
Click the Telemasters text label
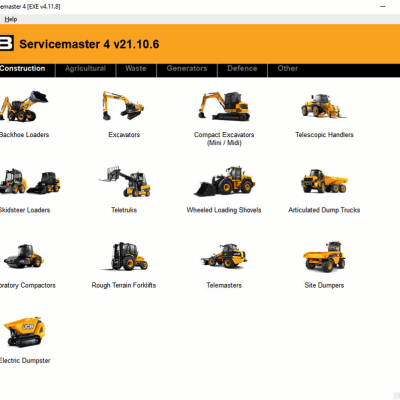pyautogui.click(x=224, y=285)
